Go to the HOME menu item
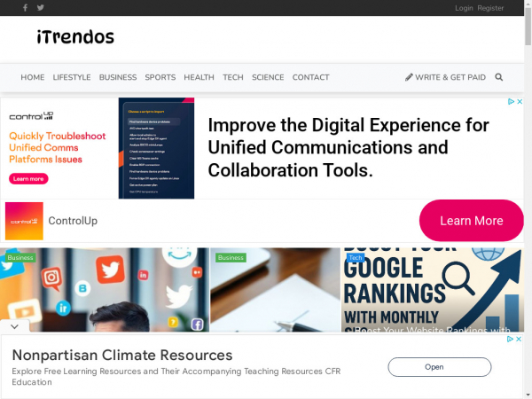The image size is (532, 399). [33, 77]
